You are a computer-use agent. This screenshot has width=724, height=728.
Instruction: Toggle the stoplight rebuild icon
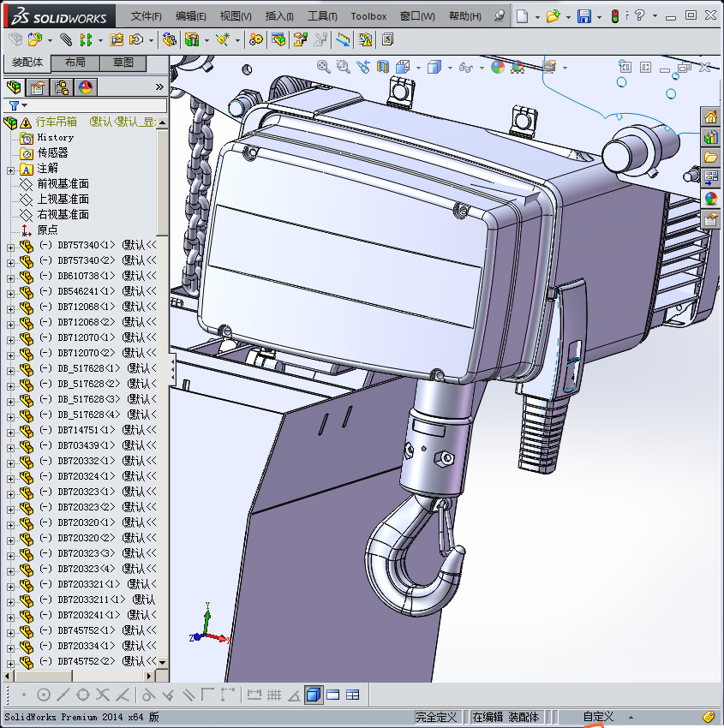[614, 16]
